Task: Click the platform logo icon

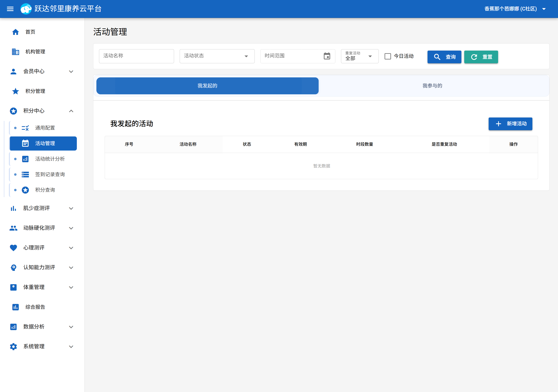Action: point(26,9)
